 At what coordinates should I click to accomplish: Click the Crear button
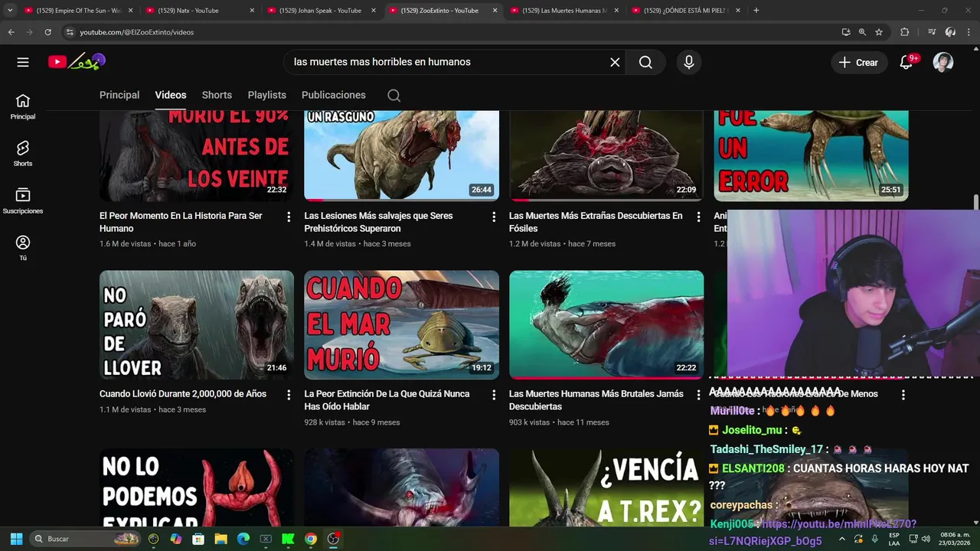coord(859,62)
